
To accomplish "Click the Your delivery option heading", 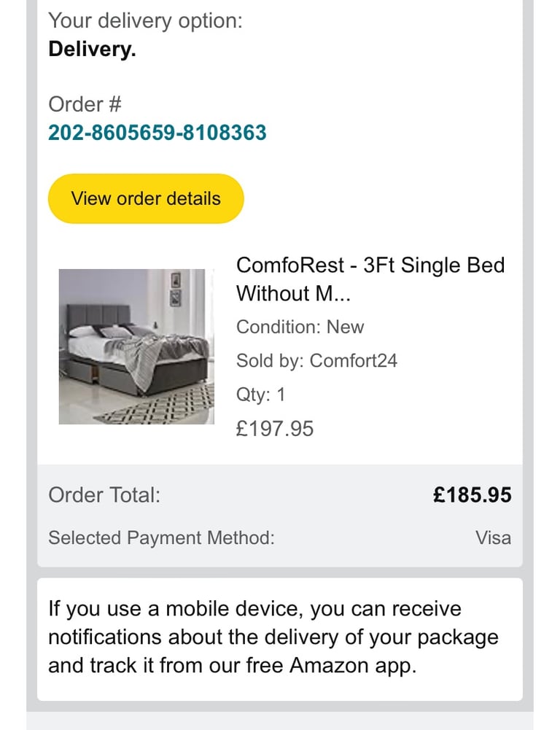I will 145,20.
